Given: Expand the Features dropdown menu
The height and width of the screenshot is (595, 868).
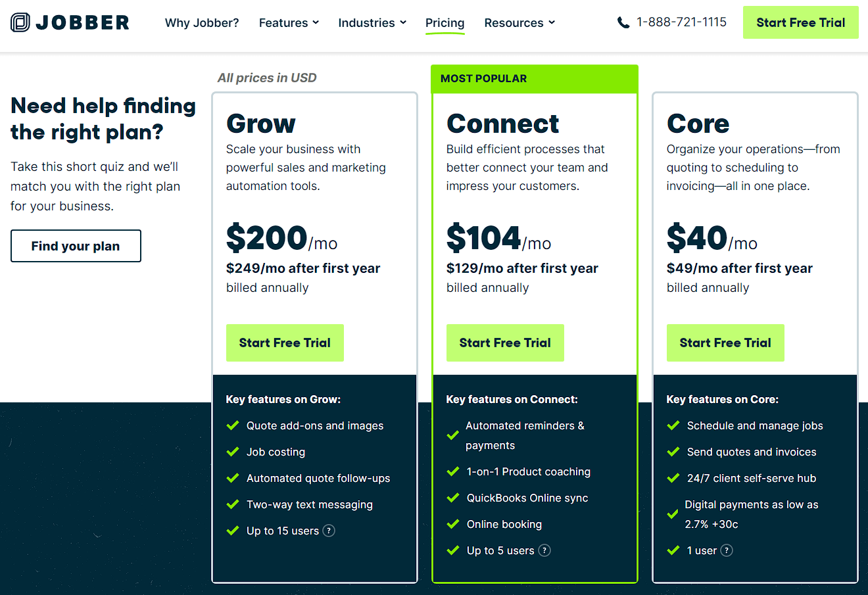Looking at the screenshot, I should [289, 22].
